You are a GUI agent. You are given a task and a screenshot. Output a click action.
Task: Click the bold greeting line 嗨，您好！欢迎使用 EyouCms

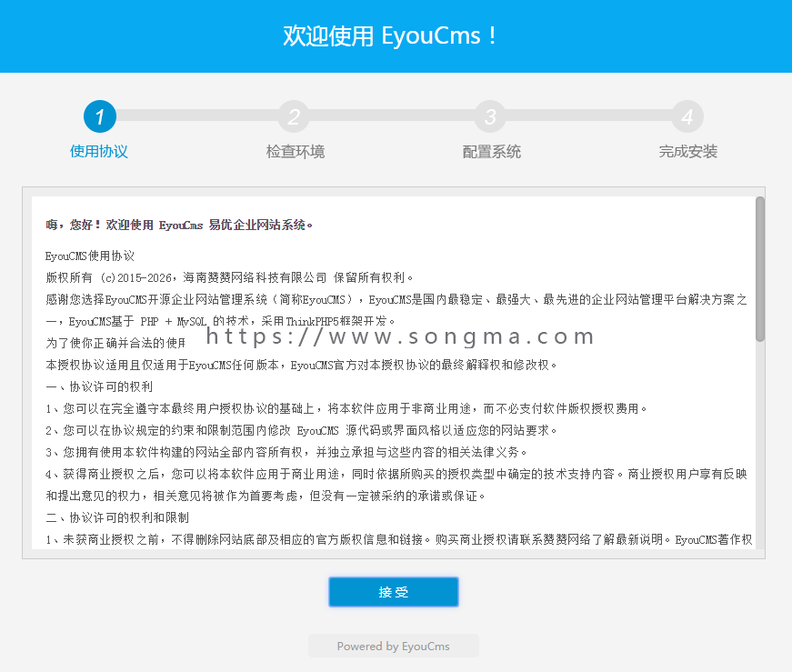click(x=179, y=225)
